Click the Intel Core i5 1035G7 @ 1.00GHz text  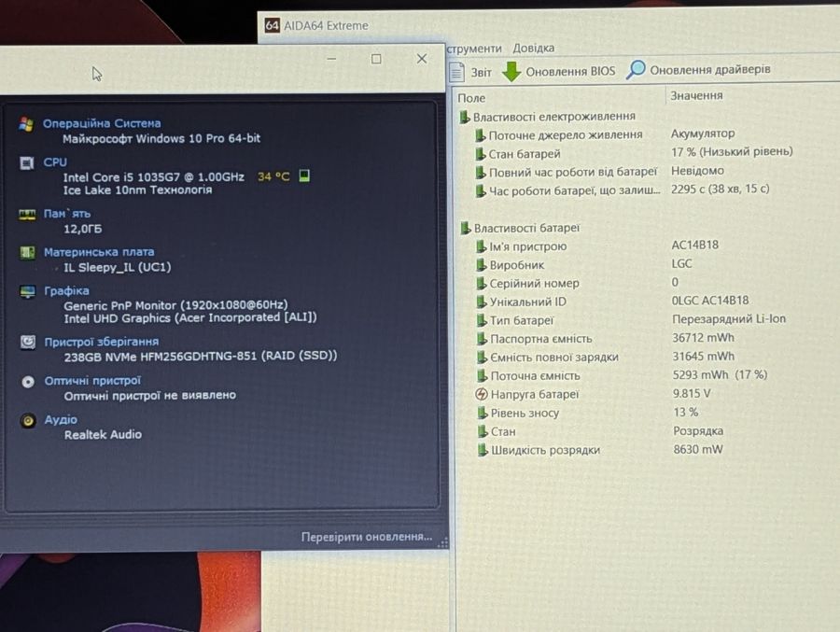(x=154, y=176)
